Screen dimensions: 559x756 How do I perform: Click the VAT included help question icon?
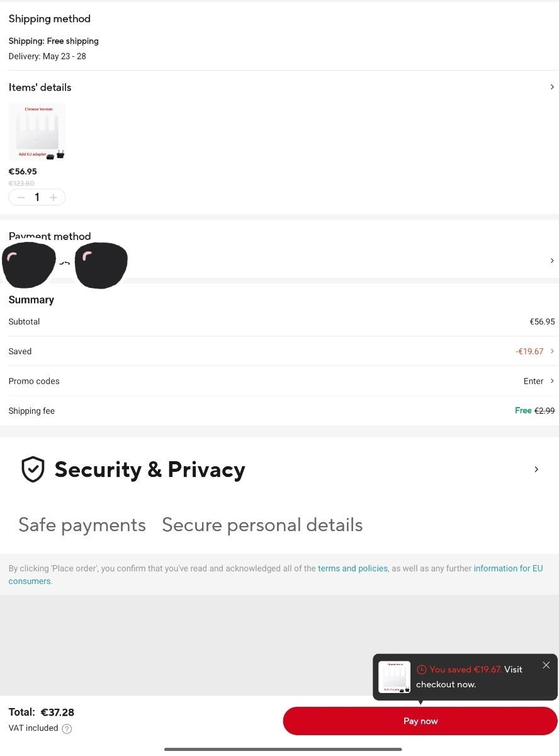pyautogui.click(x=67, y=729)
